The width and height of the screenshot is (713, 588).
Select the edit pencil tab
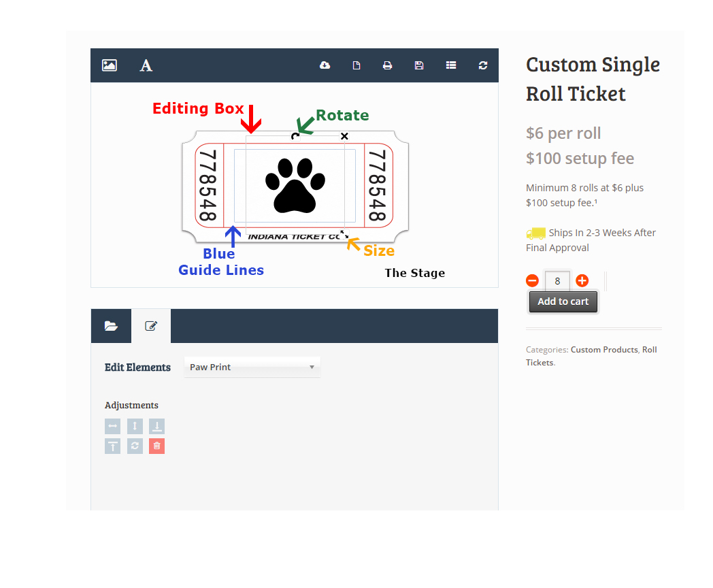tap(151, 326)
